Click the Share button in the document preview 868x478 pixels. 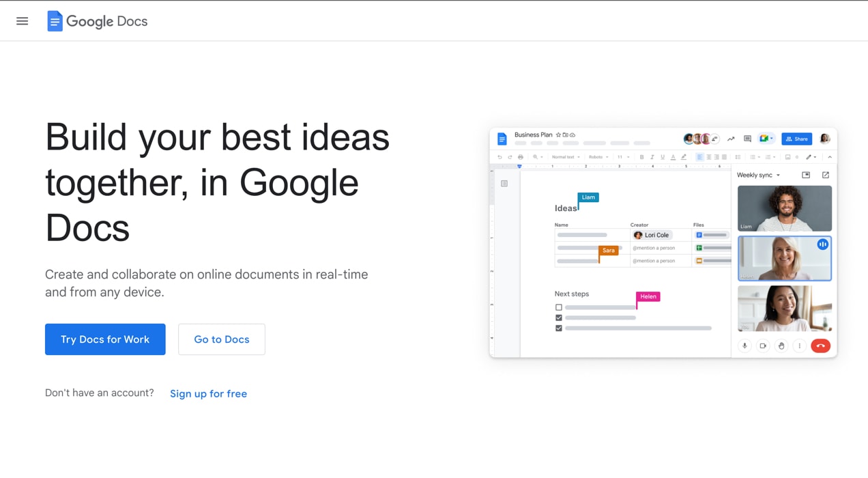point(796,139)
